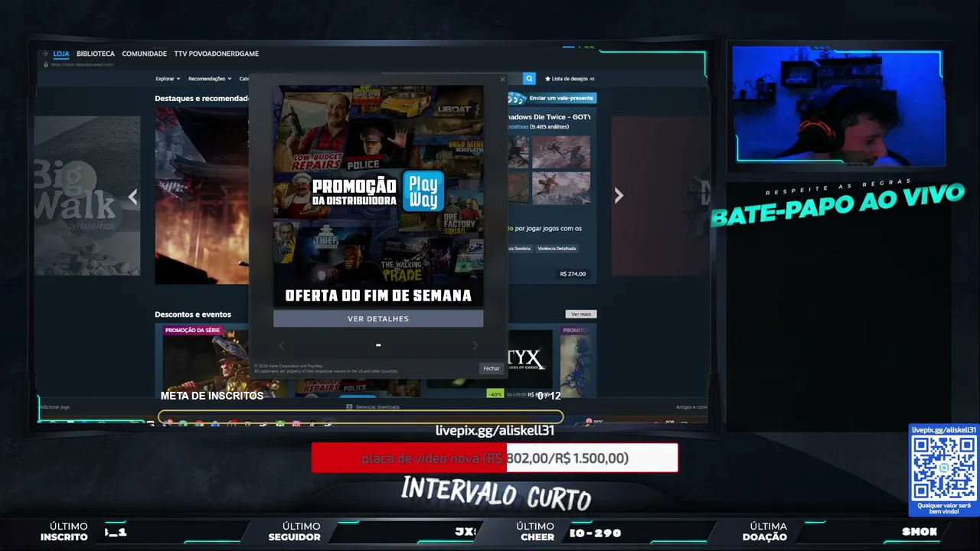
Task: Click Adicionar jogo at the bottom left
Action: 54,407
